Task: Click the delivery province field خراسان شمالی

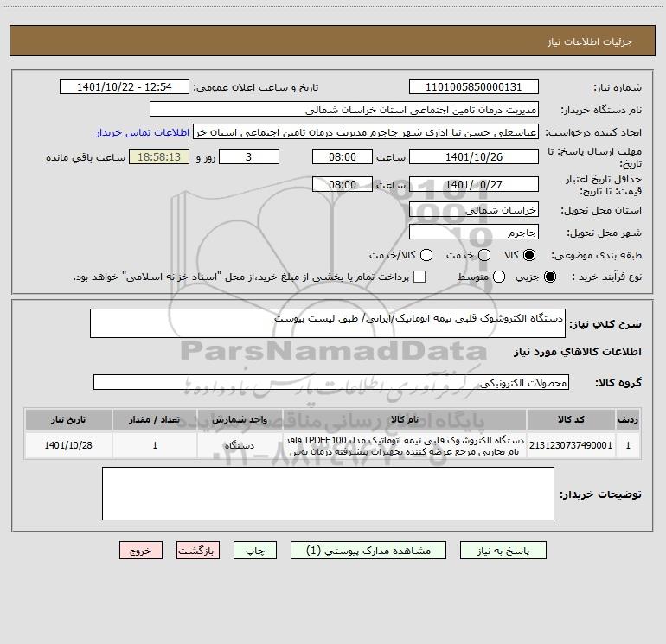Action: coord(474,209)
